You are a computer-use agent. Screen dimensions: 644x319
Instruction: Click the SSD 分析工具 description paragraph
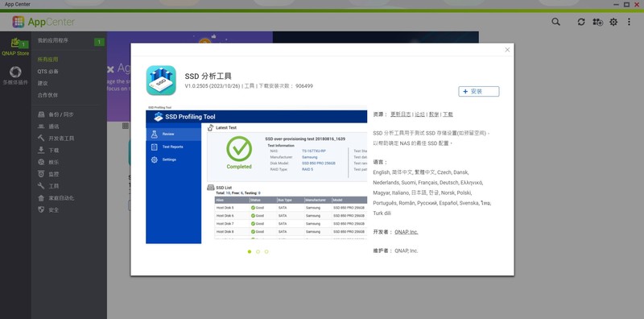pos(431,139)
